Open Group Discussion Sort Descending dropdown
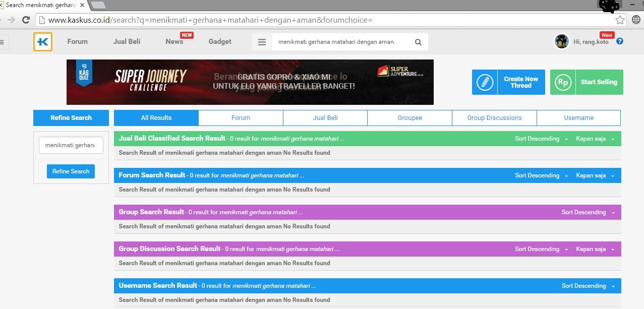Screen dimensions: 644x309 click(542, 249)
